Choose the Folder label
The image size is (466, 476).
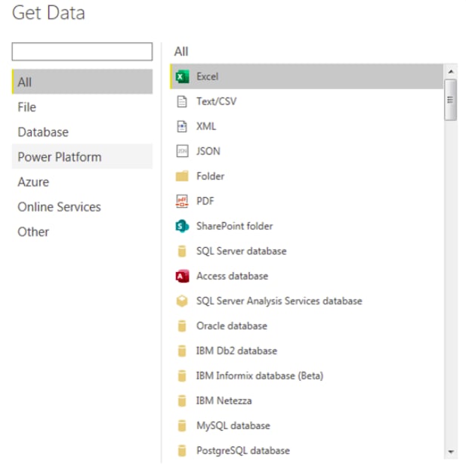coord(210,176)
